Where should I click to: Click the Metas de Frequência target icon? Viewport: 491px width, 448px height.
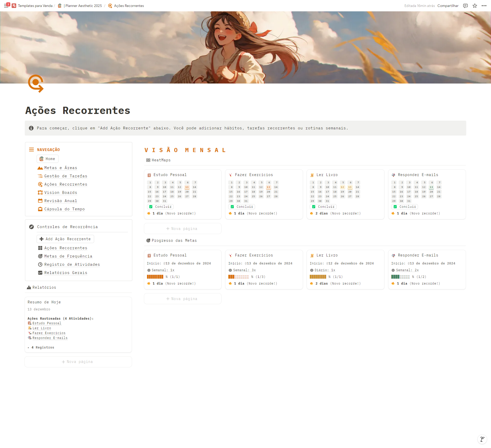[x=40, y=256]
